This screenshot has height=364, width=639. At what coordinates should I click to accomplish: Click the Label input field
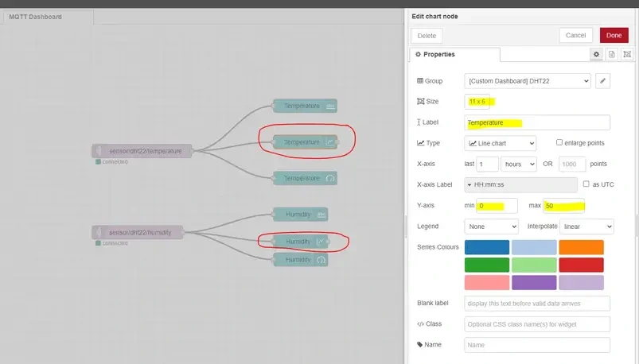pos(537,122)
